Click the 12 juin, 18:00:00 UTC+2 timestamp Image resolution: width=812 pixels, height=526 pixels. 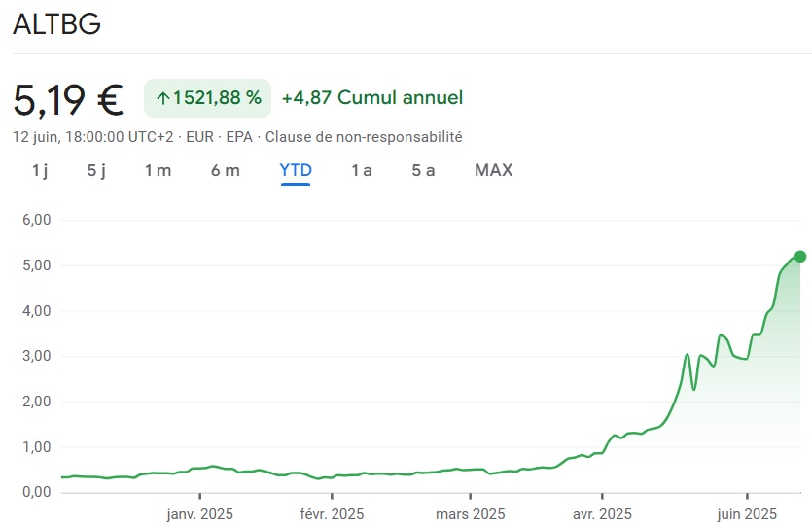(92, 137)
